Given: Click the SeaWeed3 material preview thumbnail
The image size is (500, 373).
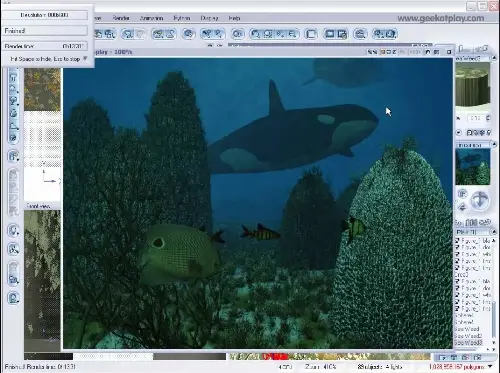Looking at the screenshot, I should (472, 84).
